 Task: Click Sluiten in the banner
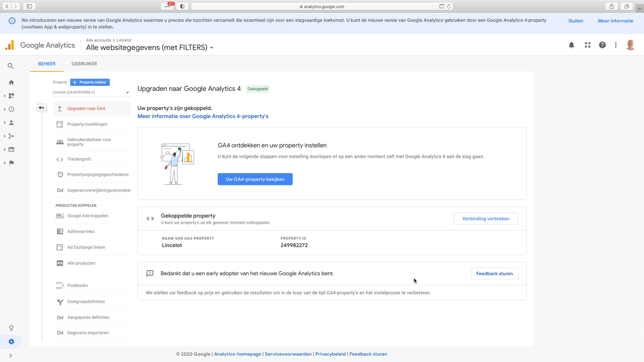click(576, 21)
